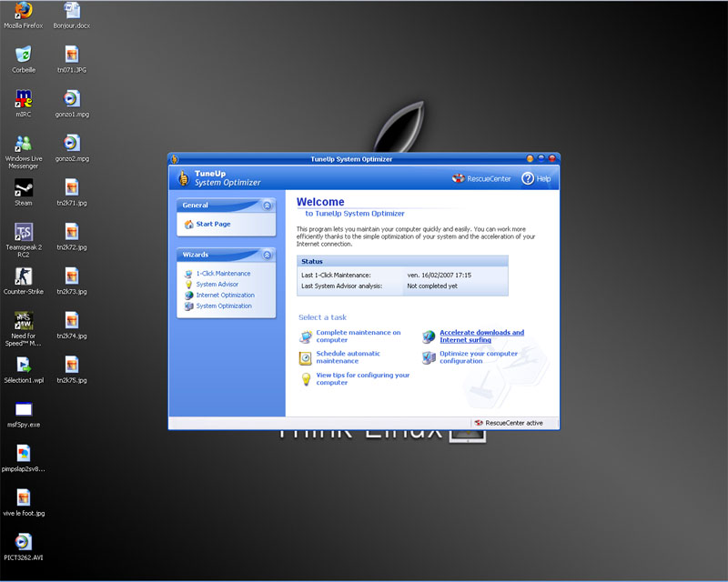Open the Internet Optimization wizard
The height and width of the screenshot is (582, 728).
(219, 296)
